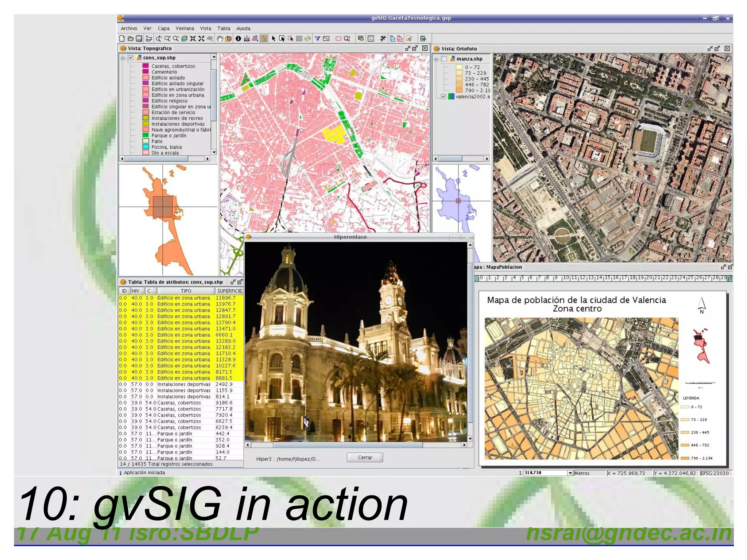747x560 pixels.
Task: Click the wrench and screwdriver tools icon
Action: pyautogui.click(x=383, y=39)
